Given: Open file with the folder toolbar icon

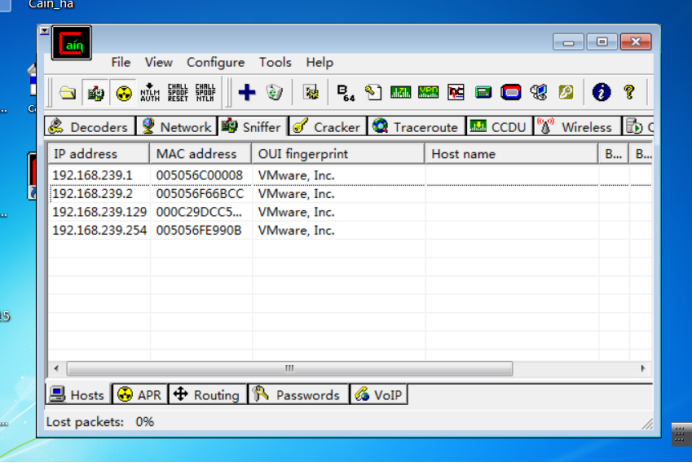Looking at the screenshot, I should [x=68, y=93].
